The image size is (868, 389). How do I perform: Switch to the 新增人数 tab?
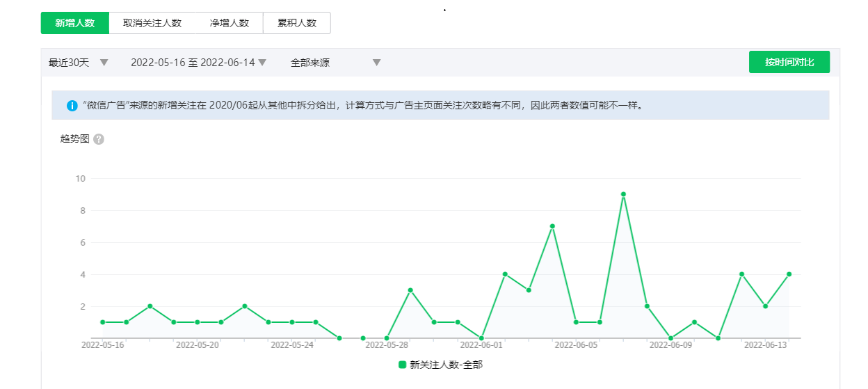[75, 23]
